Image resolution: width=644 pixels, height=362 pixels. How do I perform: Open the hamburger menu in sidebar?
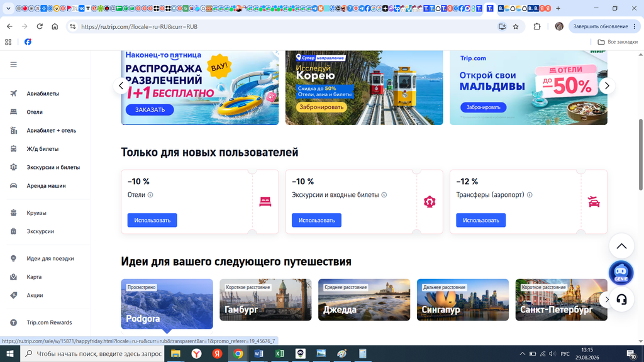[x=14, y=65]
